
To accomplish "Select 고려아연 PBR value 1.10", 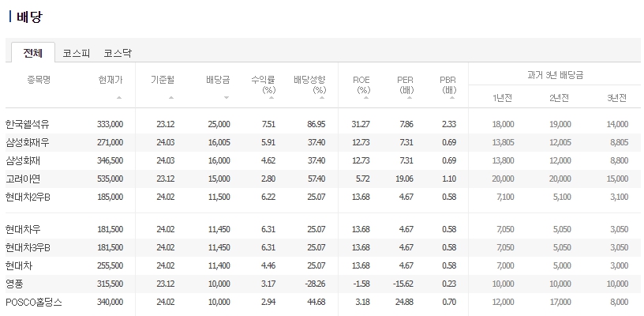I will click(x=449, y=179).
